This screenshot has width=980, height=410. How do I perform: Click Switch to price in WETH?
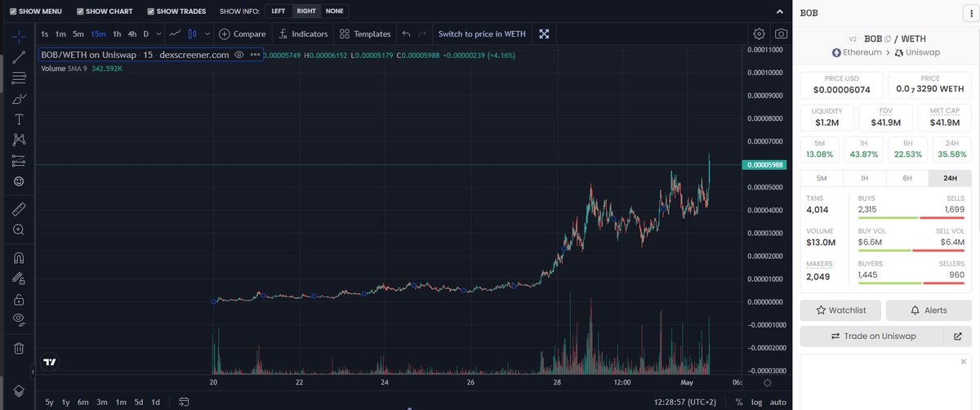483,34
